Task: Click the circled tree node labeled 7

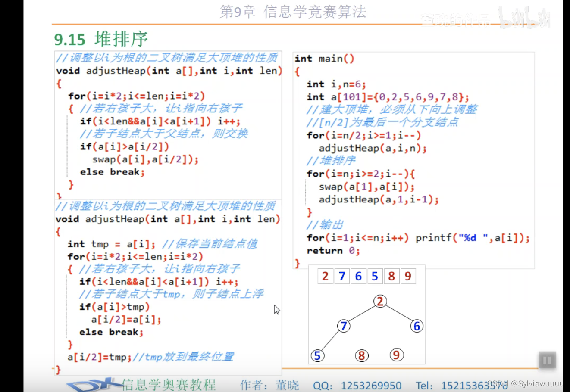Action: point(344,326)
